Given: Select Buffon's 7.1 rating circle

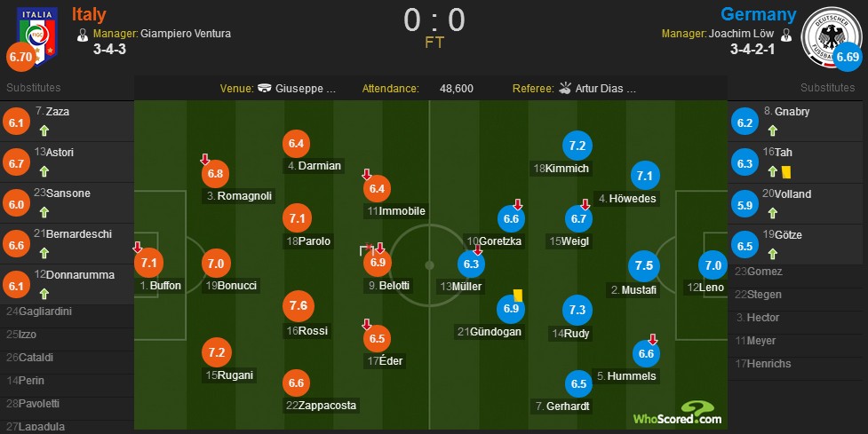Looking at the screenshot, I should tap(148, 264).
